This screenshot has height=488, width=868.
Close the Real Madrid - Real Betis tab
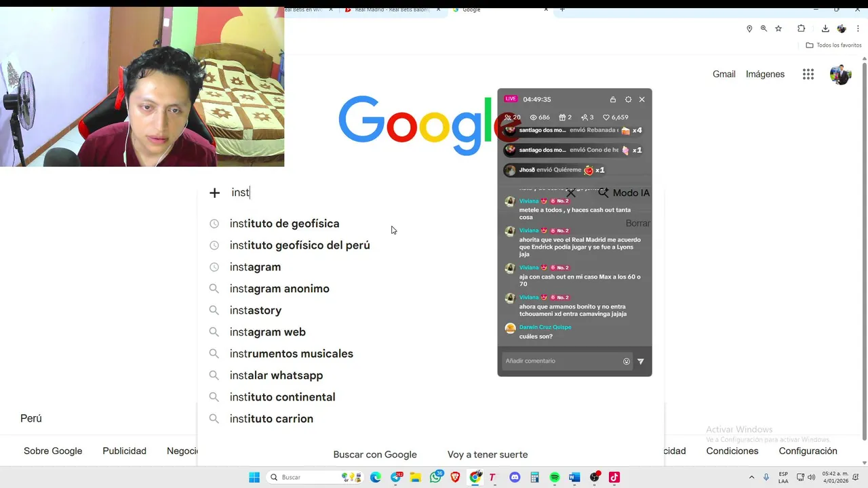point(438,9)
